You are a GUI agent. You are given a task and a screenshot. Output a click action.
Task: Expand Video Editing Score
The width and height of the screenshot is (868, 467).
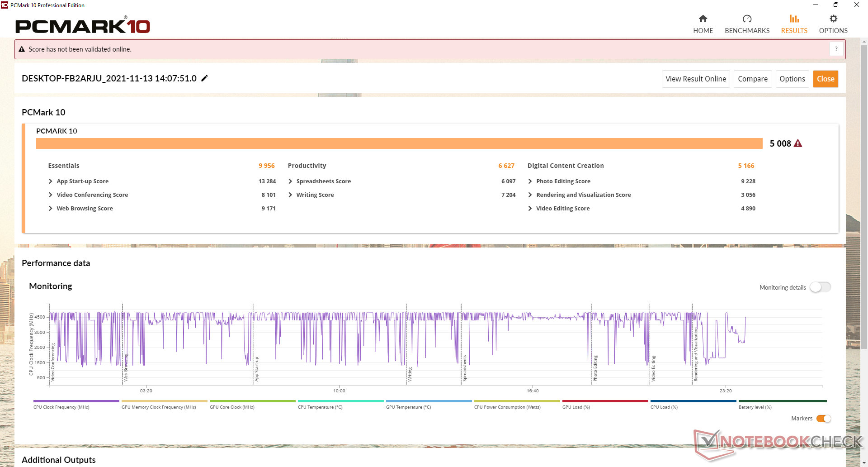click(530, 208)
